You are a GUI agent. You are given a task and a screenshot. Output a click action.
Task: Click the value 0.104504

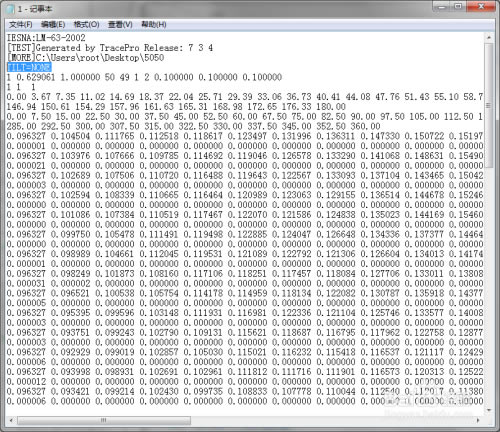(x=70, y=136)
